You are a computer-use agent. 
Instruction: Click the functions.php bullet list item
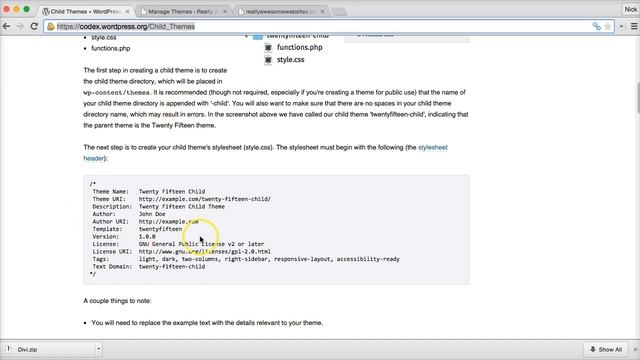click(111, 48)
